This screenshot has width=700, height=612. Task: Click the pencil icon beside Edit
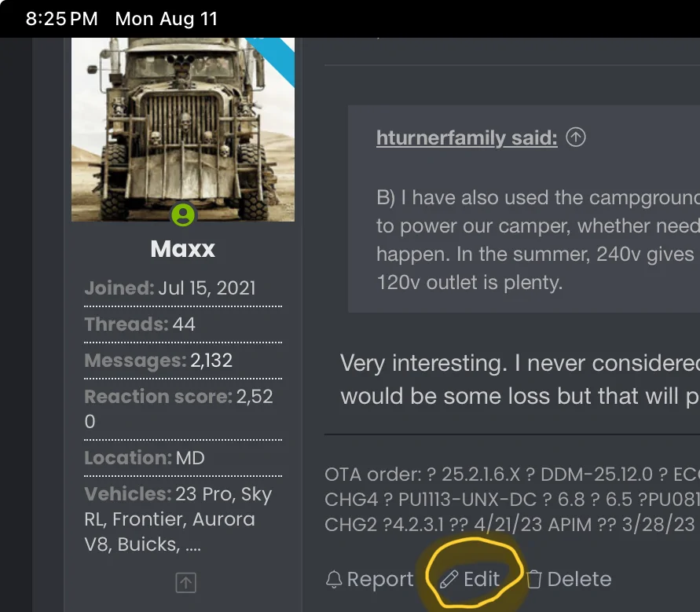(449, 580)
